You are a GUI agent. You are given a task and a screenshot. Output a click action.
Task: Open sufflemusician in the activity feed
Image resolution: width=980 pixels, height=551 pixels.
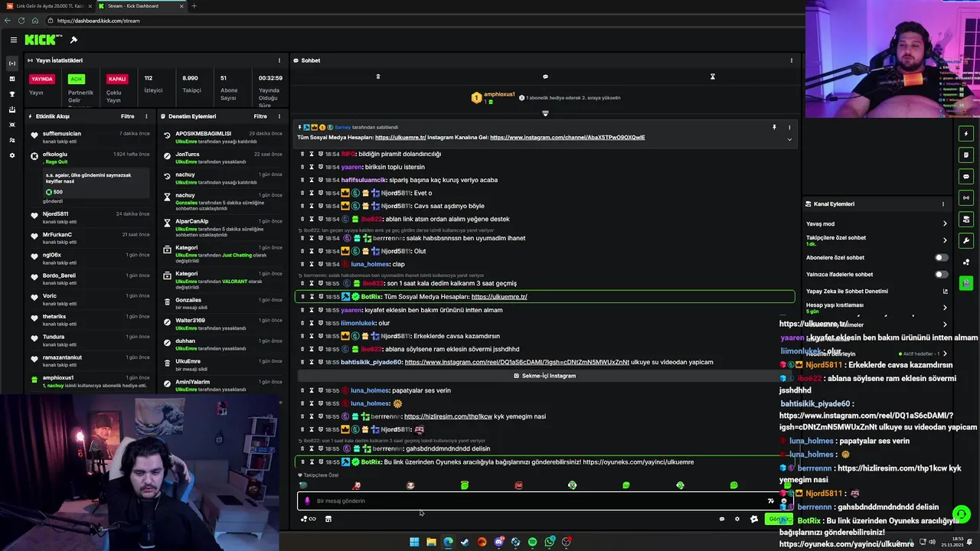tap(61, 134)
